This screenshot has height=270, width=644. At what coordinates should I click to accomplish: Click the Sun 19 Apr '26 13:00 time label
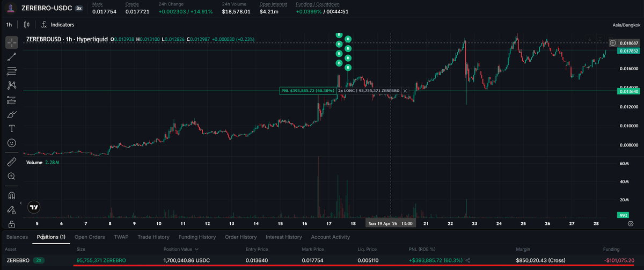(x=390, y=223)
